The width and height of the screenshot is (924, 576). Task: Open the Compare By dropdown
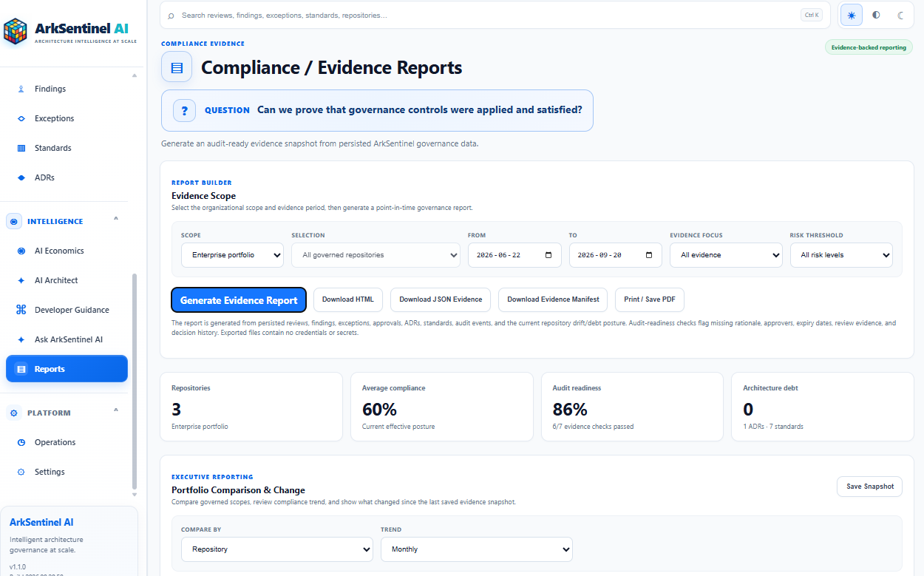pos(277,549)
